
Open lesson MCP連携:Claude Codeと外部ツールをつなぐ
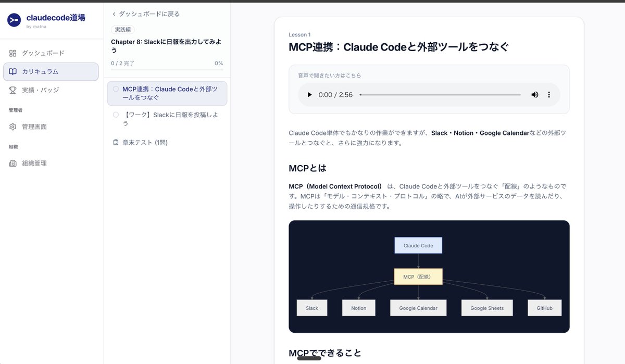point(167,93)
